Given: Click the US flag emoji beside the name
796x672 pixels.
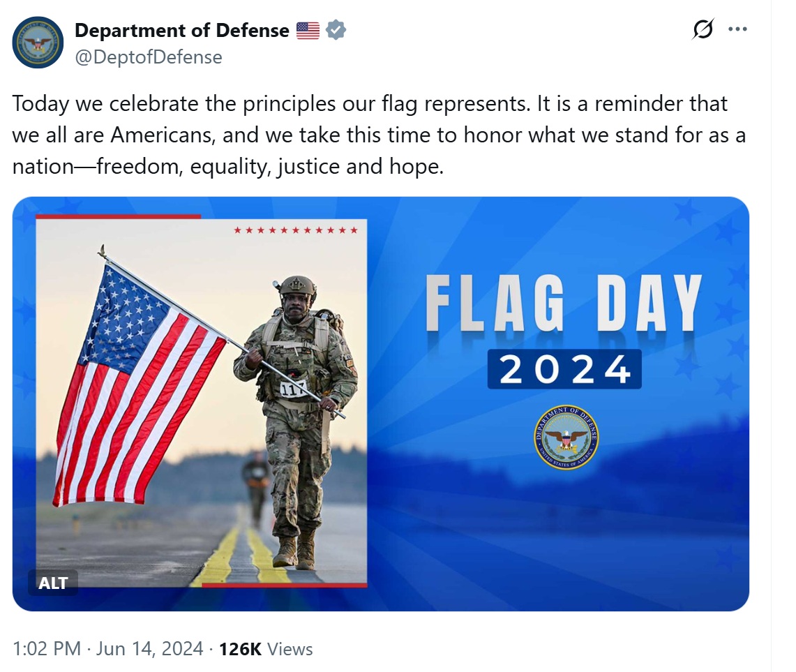Looking at the screenshot, I should tap(308, 31).
